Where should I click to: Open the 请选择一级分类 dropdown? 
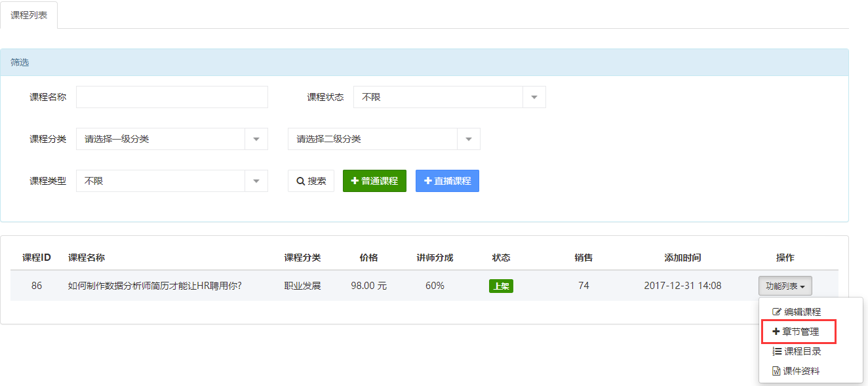[172, 139]
